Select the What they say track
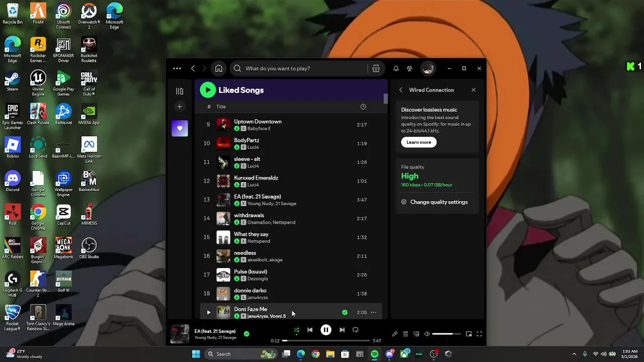644x362 pixels. [291, 237]
